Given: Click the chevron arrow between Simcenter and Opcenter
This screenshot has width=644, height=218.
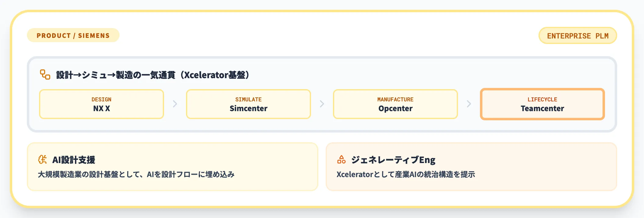Looking at the screenshot, I should click(322, 104).
